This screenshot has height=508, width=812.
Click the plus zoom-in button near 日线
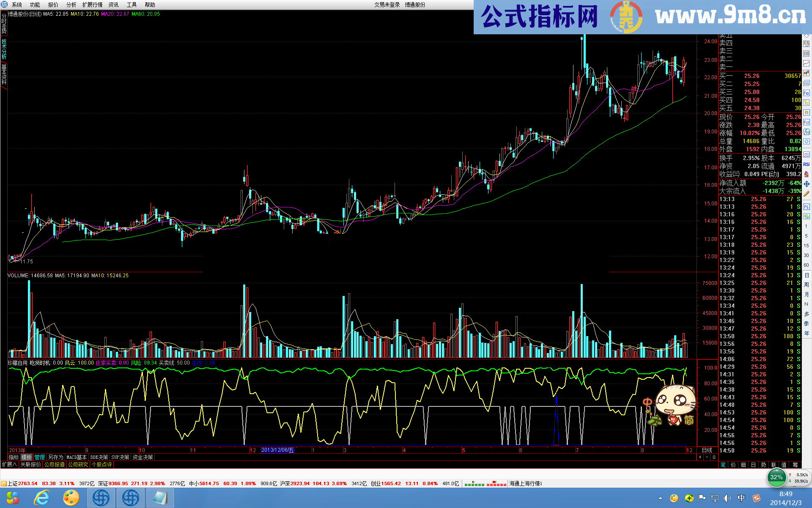coord(700,457)
